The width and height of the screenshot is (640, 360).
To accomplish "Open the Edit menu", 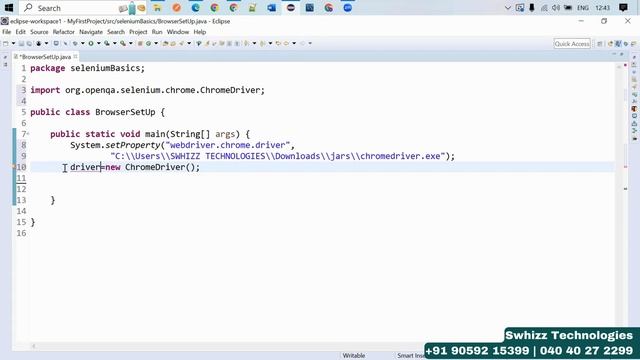I will 20,32.
